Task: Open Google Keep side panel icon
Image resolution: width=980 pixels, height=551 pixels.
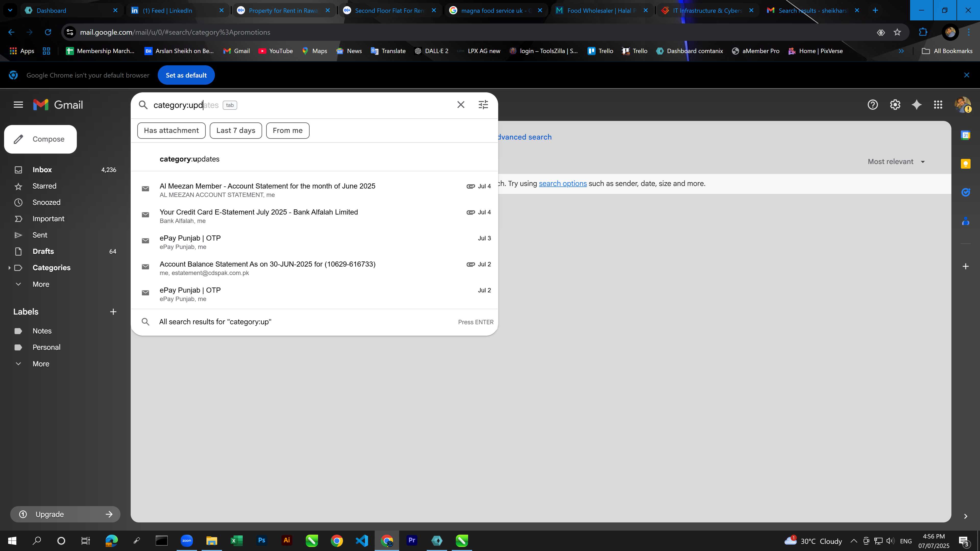Action: coord(965,164)
